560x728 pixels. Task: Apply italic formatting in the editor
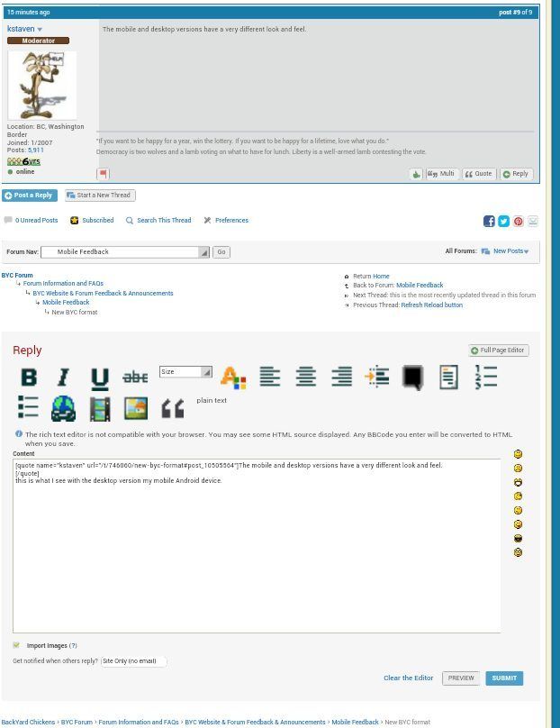coord(63,378)
